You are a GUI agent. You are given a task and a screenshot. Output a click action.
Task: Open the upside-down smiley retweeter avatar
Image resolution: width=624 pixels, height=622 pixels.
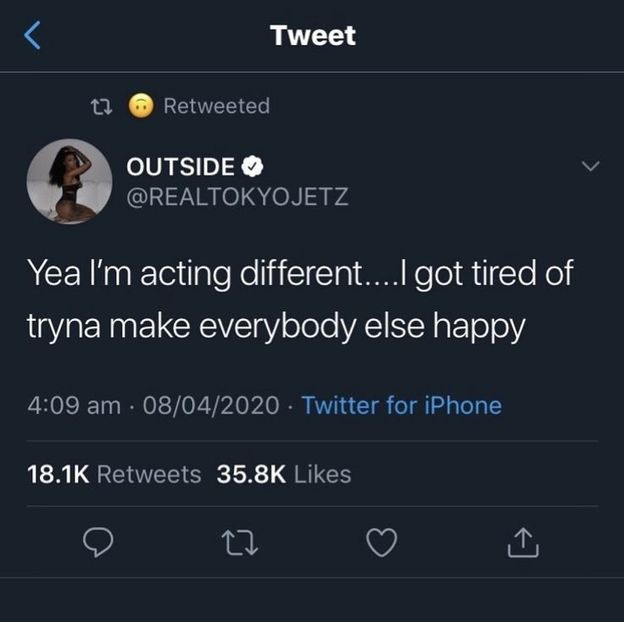141,105
